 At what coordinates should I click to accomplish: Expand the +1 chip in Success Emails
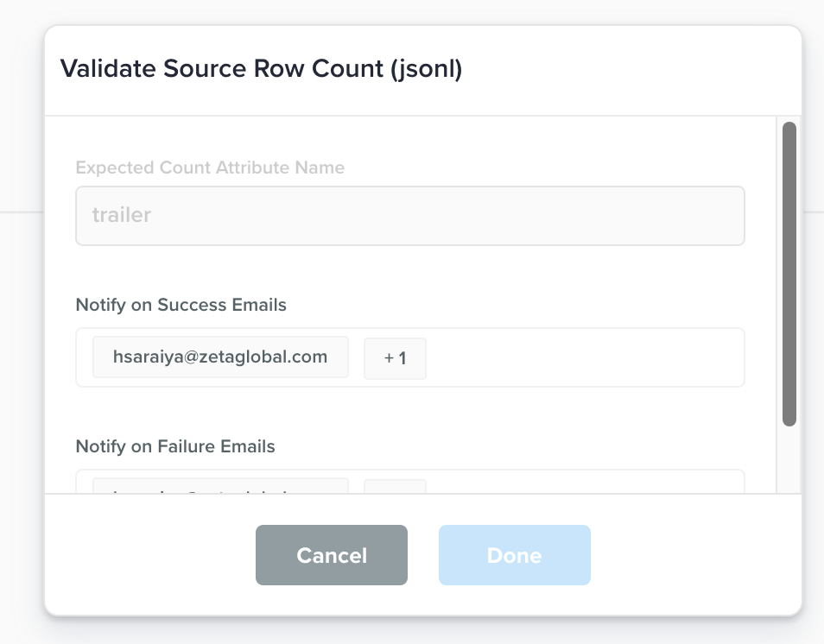pos(395,357)
